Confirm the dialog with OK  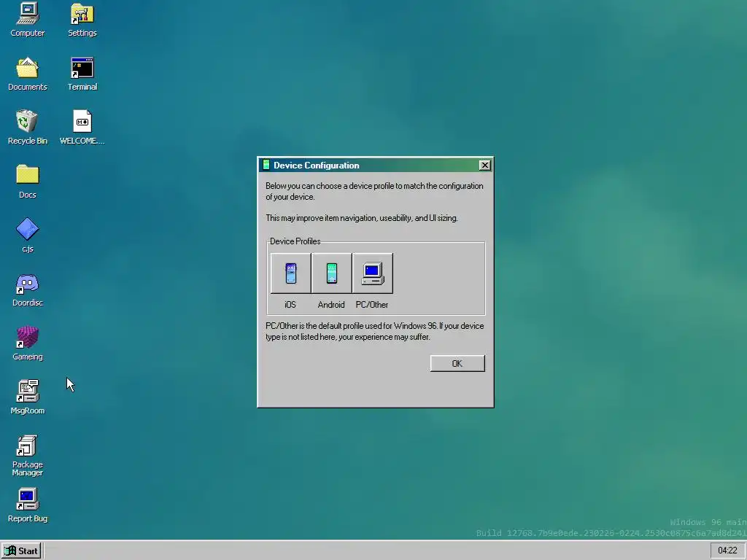[x=457, y=363]
